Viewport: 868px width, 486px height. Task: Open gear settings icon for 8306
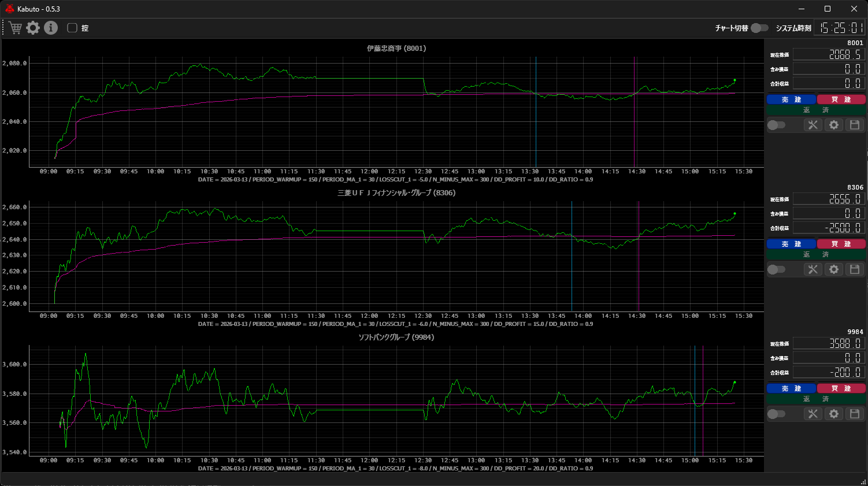coord(834,269)
